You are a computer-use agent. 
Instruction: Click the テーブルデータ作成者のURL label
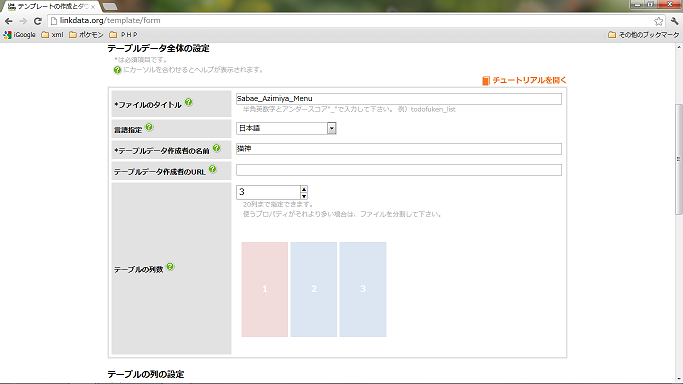[159, 172]
